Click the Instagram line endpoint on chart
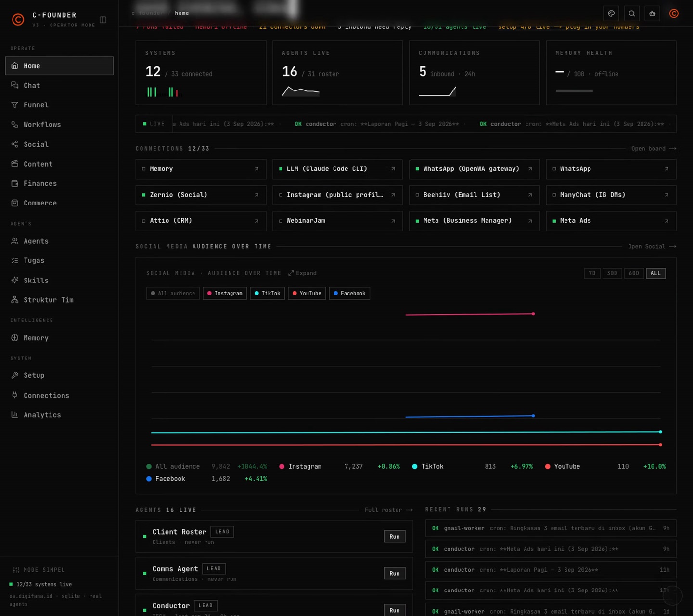The height and width of the screenshot is (616, 693). coord(533,314)
